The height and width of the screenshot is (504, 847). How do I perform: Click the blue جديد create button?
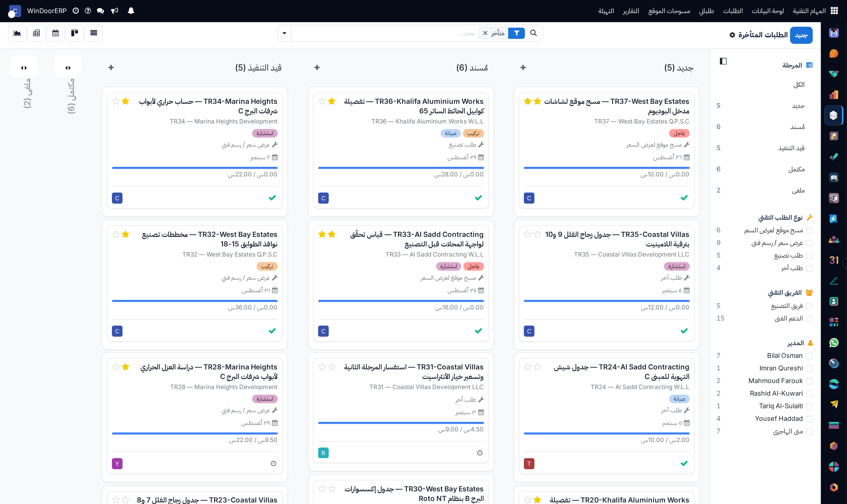[x=801, y=35]
